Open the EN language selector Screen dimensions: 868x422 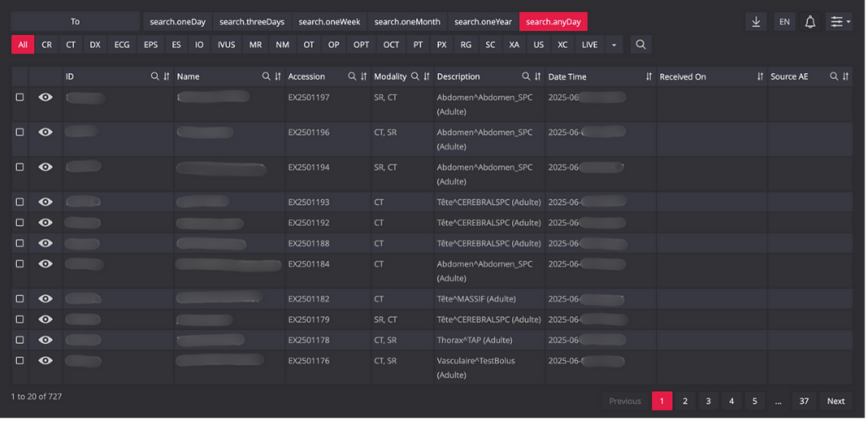pos(784,23)
